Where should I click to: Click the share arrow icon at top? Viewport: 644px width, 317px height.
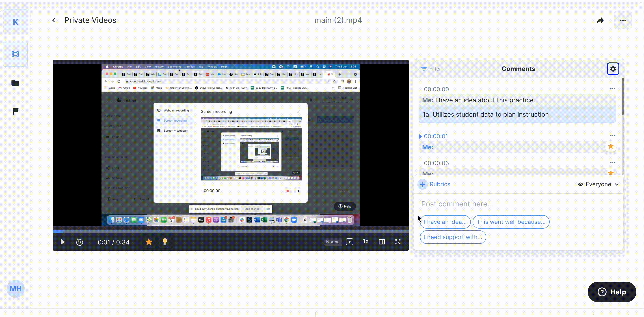point(600,20)
